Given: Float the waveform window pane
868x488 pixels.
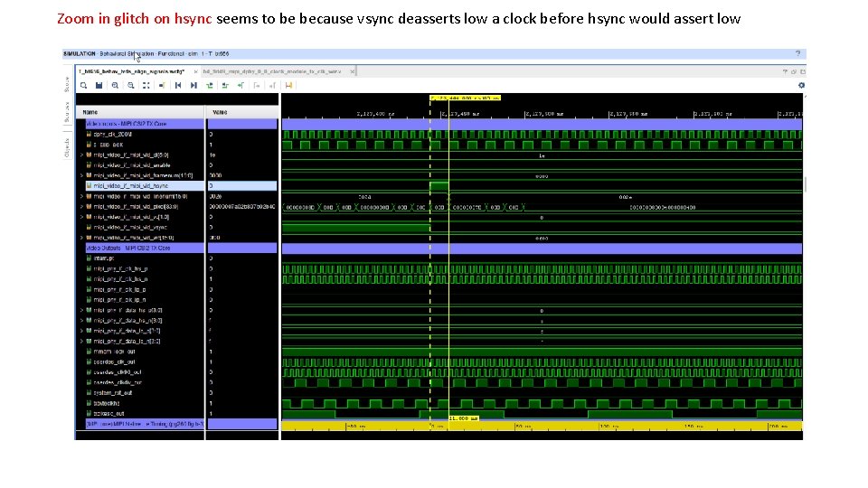Looking at the screenshot, I should tap(794, 72).
